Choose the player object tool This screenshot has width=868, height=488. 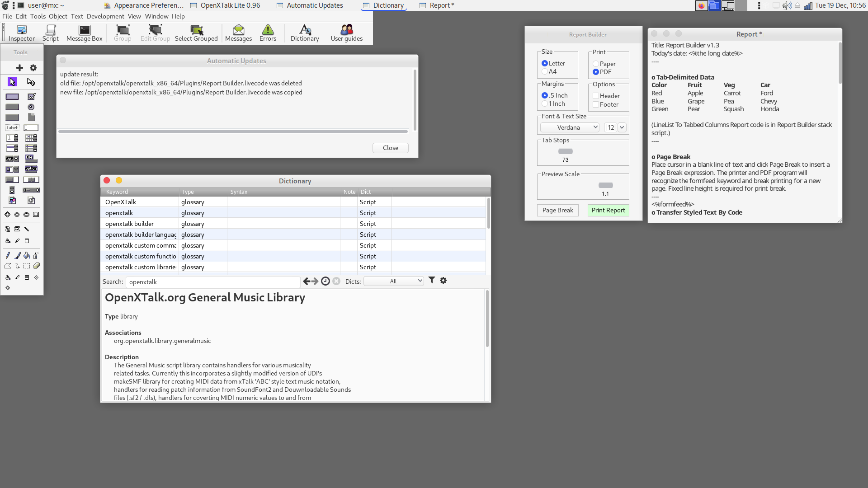[x=31, y=201]
